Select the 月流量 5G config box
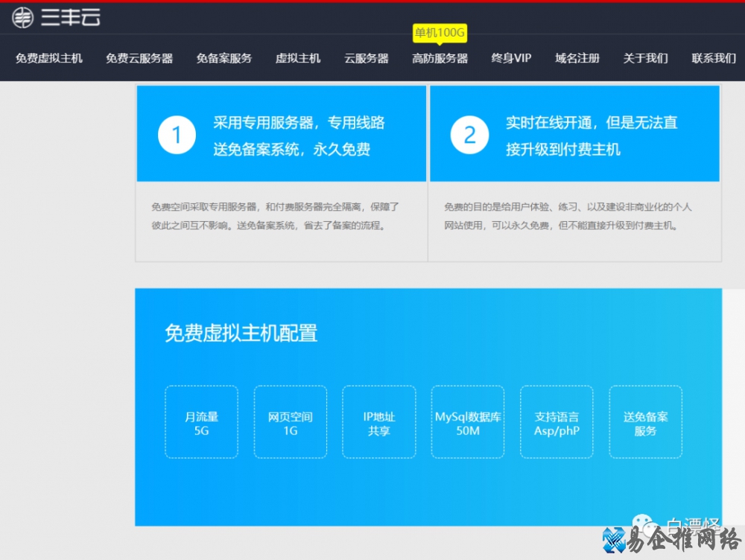The image size is (745, 560). pyautogui.click(x=201, y=422)
